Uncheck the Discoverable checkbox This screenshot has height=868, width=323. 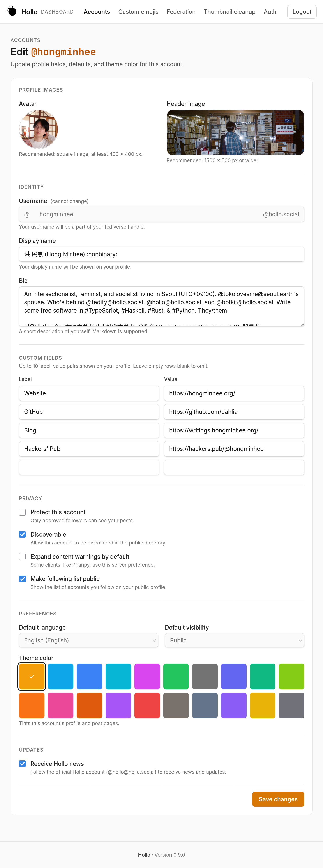(x=22, y=534)
